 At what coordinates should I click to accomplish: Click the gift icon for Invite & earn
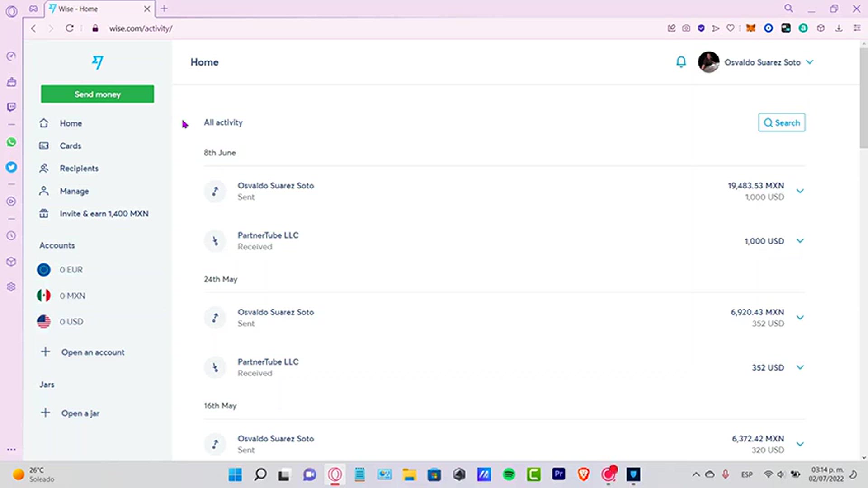click(44, 213)
